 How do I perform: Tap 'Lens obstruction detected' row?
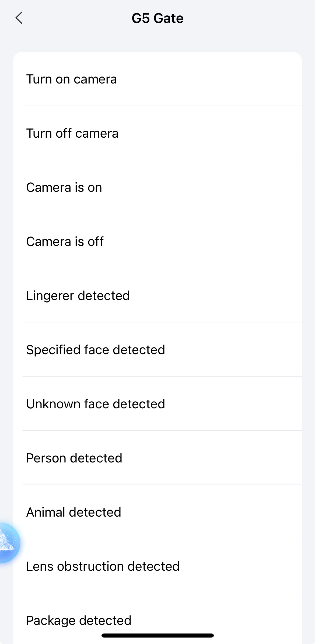tap(103, 566)
